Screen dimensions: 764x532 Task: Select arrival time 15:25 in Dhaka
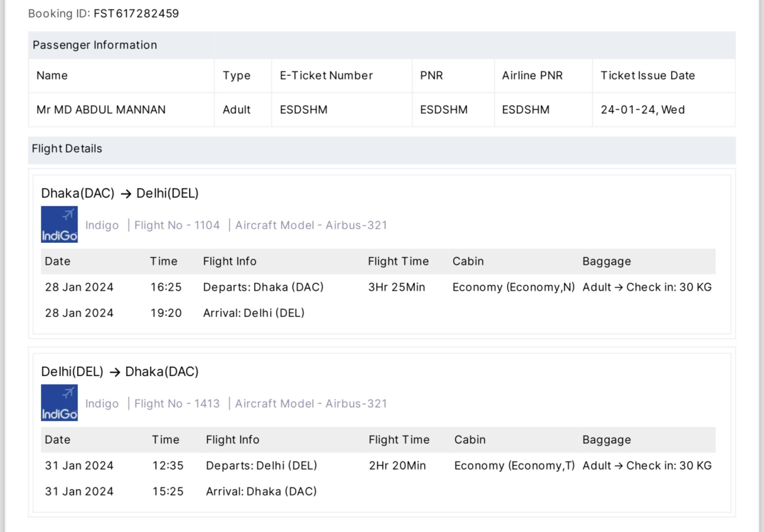(x=168, y=491)
